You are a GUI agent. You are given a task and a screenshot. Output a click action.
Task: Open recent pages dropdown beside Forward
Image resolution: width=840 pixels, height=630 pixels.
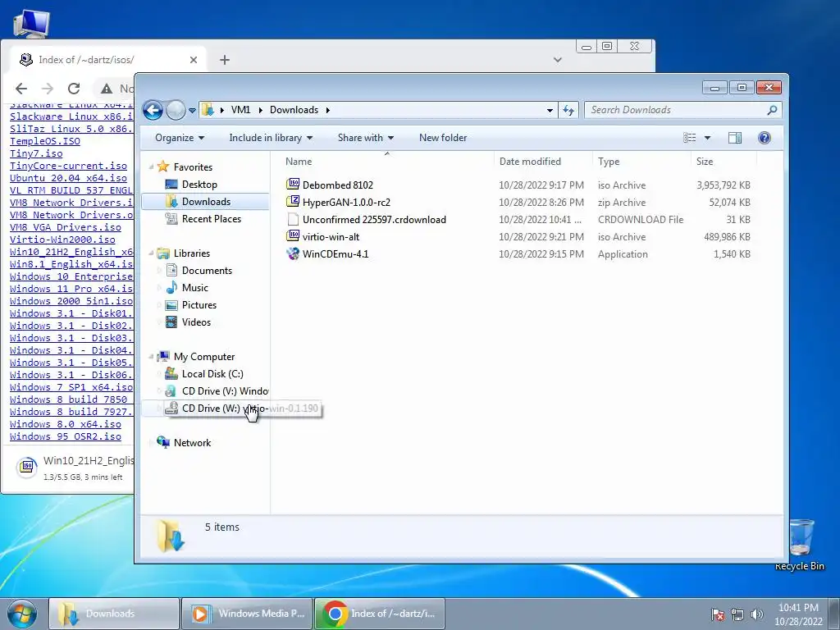click(192, 111)
